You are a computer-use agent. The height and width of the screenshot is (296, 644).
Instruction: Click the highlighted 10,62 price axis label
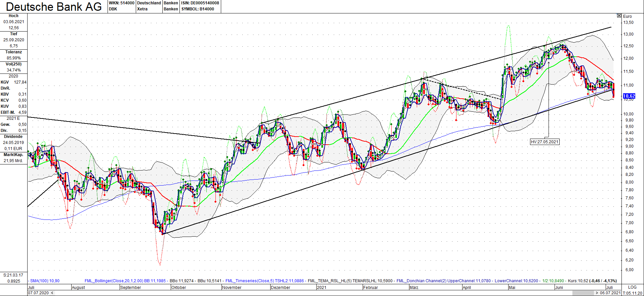pos(629,96)
